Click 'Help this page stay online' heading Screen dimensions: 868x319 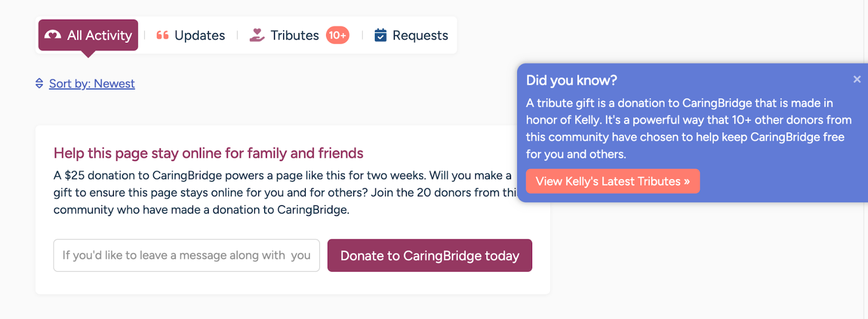[208, 154]
